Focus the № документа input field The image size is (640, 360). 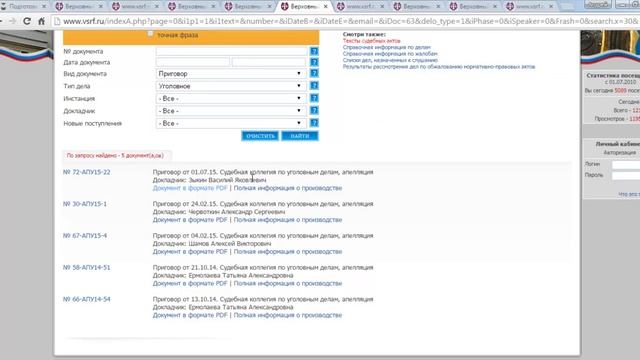point(231,51)
